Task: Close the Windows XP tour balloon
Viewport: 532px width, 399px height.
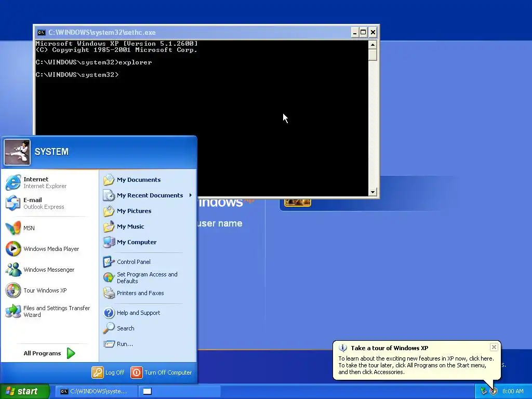Action: coord(494,347)
